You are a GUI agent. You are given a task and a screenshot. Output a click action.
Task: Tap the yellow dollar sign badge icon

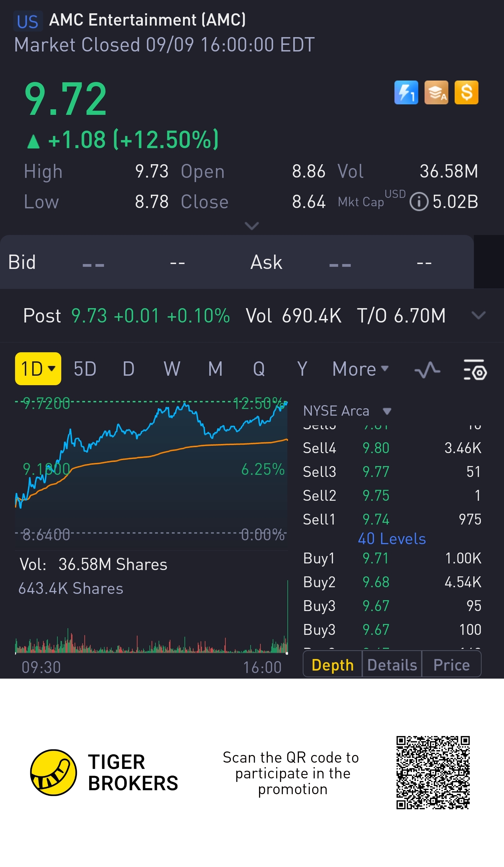coord(466,92)
